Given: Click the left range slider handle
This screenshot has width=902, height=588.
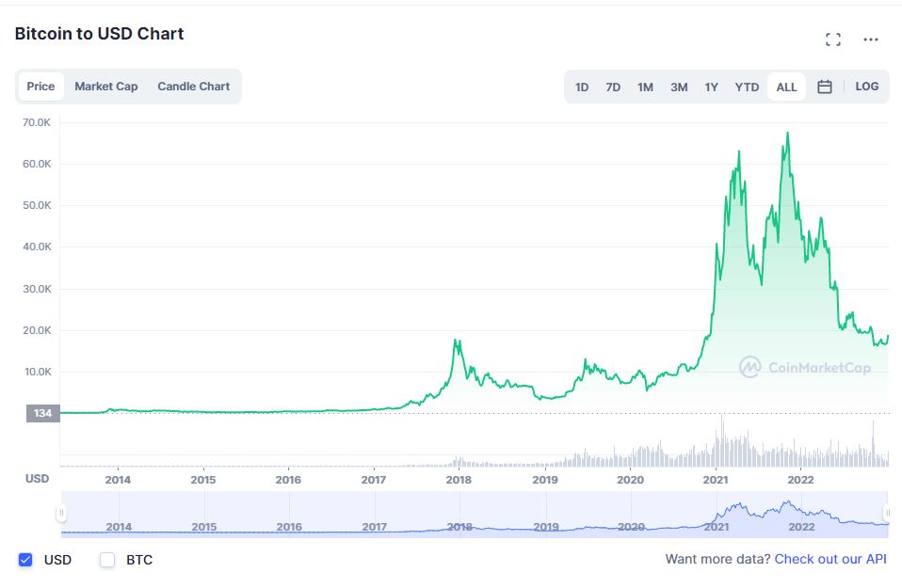Looking at the screenshot, I should pos(61,514).
